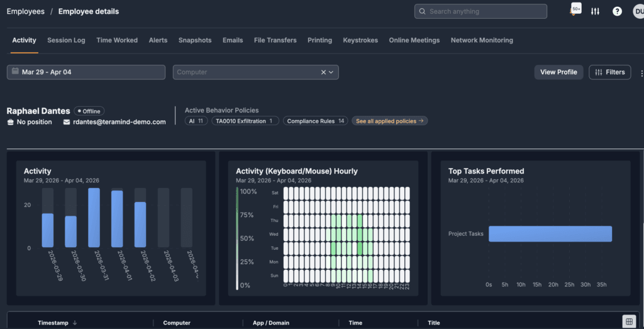The width and height of the screenshot is (644, 329).
Task: Go to the Snapshots tab
Action: [x=195, y=40]
